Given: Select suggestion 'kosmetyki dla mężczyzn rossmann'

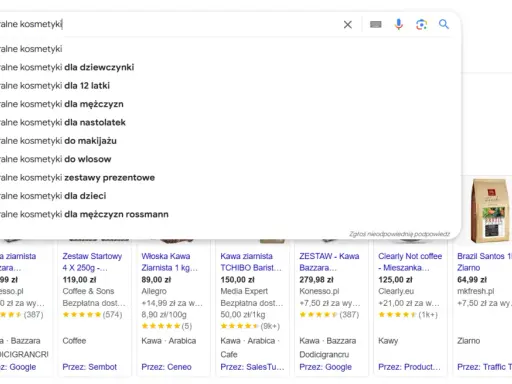Looking at the screenshot, I should click(x=230, y=214).
